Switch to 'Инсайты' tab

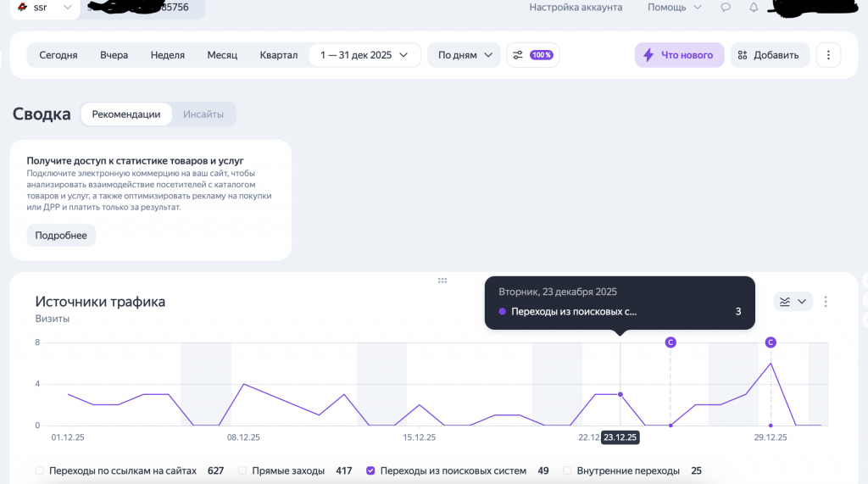(203, 114)
